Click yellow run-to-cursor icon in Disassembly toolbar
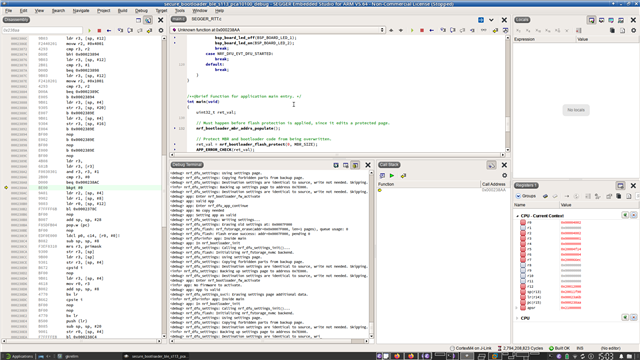This screenshot has height=360, width=640. [x=149, y=30]
